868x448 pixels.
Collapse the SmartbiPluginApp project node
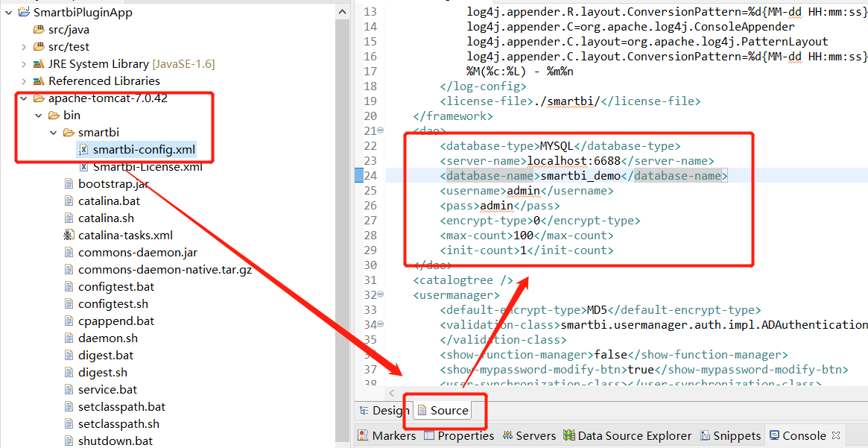[7, 12]
